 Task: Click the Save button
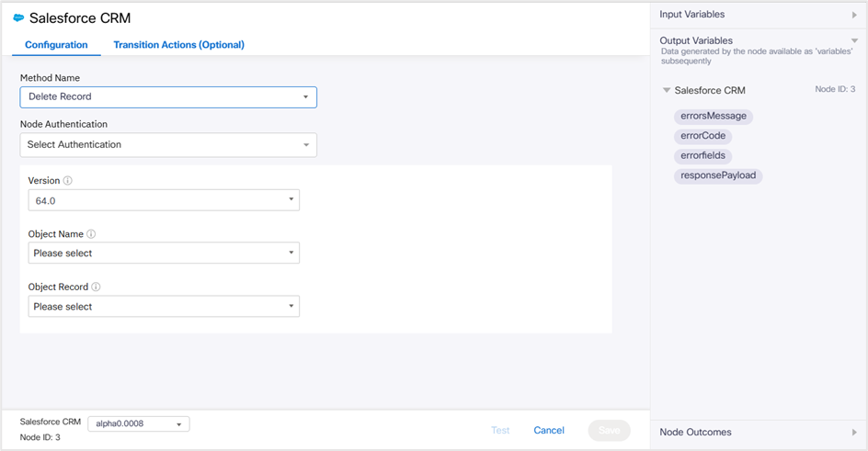coord(609,431)
